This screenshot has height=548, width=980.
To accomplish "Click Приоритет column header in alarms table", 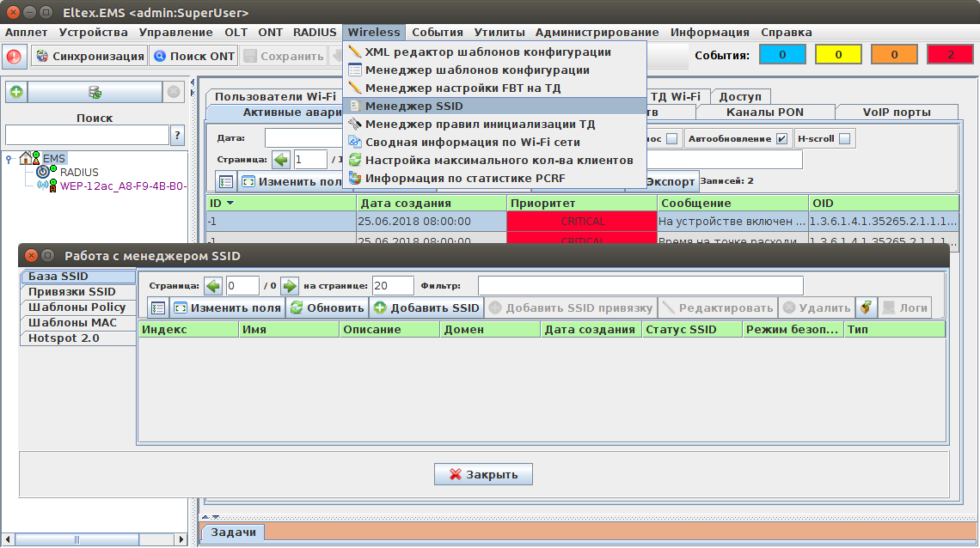I will coord(581,203).
